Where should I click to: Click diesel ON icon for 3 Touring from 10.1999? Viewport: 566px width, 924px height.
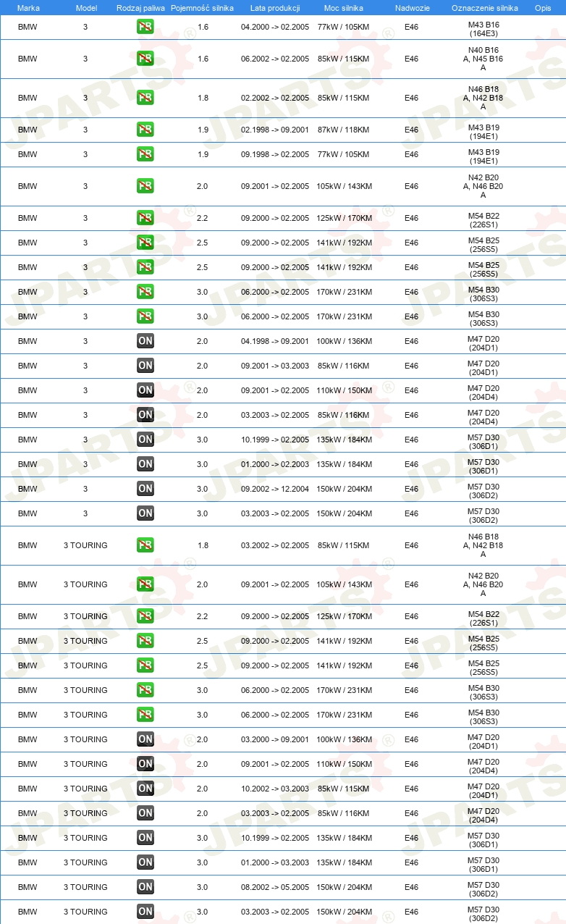coord(145,838)
